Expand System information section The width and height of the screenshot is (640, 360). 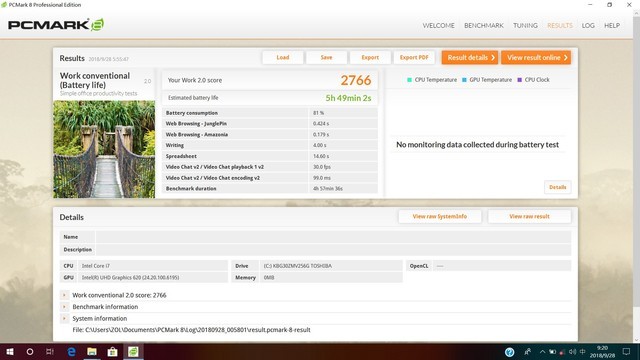click(x=64, y=318)
